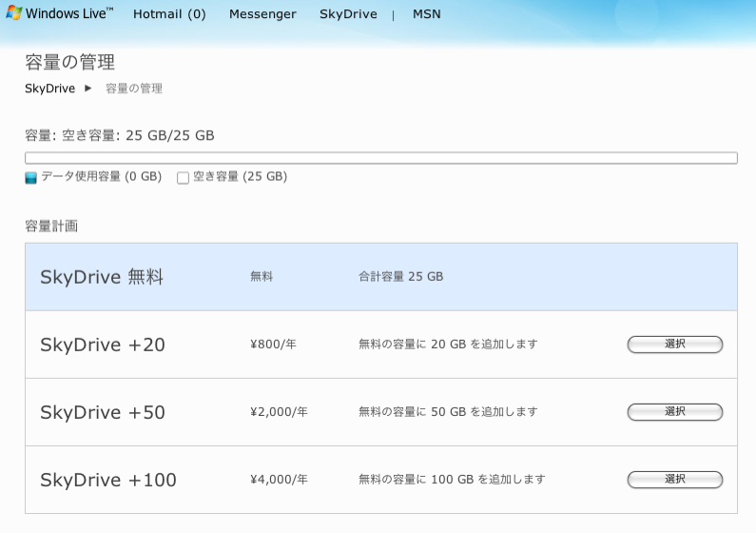Click the SkyDrive 無料 plan title
The width and height of the screenshot is (756, 533).
102,277
